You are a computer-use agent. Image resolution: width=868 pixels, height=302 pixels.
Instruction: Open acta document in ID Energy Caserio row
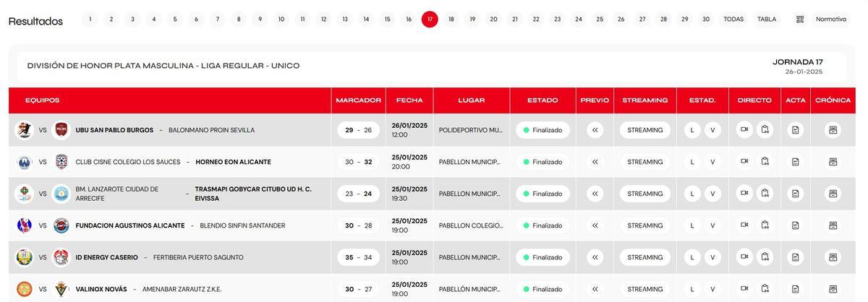[x=796, y=257]
